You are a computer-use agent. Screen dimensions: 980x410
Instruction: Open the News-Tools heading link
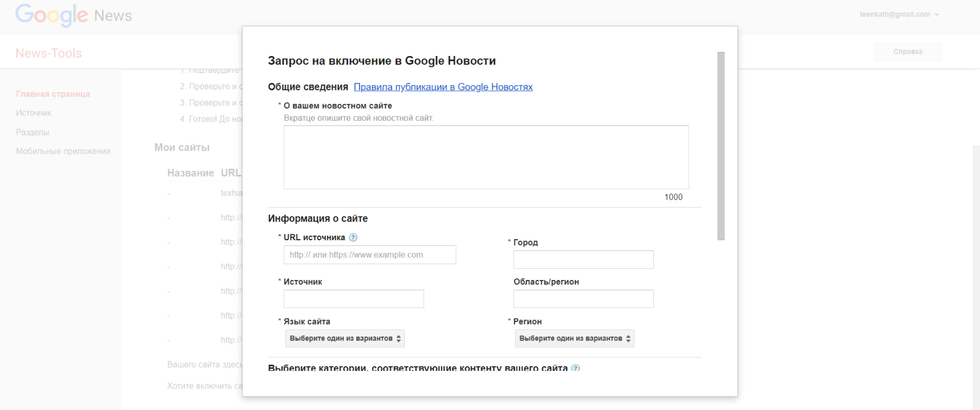tap(48, 53)
